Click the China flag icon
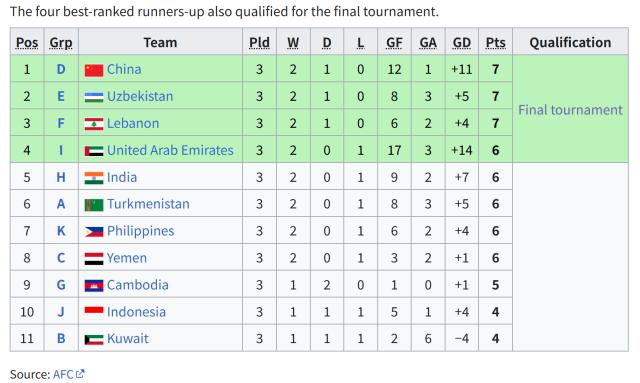The width and height of the screenshot is (640, 383). [x=94, y=70]
